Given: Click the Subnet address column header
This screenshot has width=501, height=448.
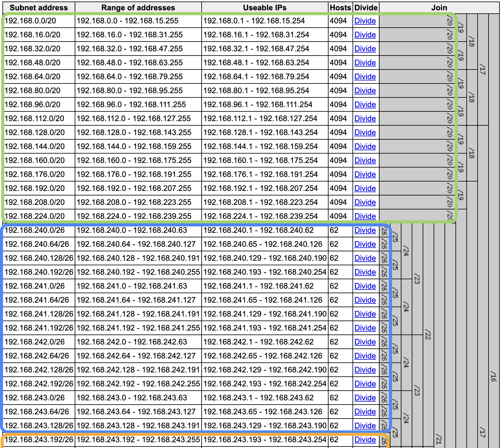Looking at the screenshot, I should [x=39, y=8].
